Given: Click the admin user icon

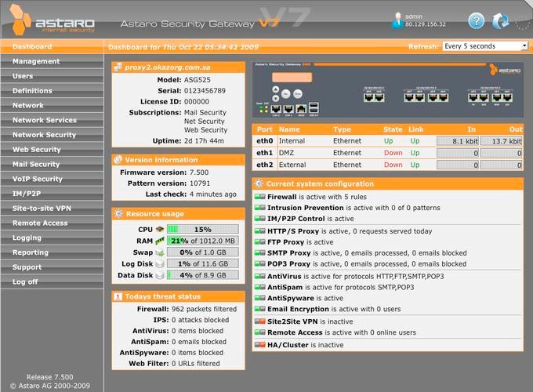Looking at the screenshot, I should click(397, 20).
